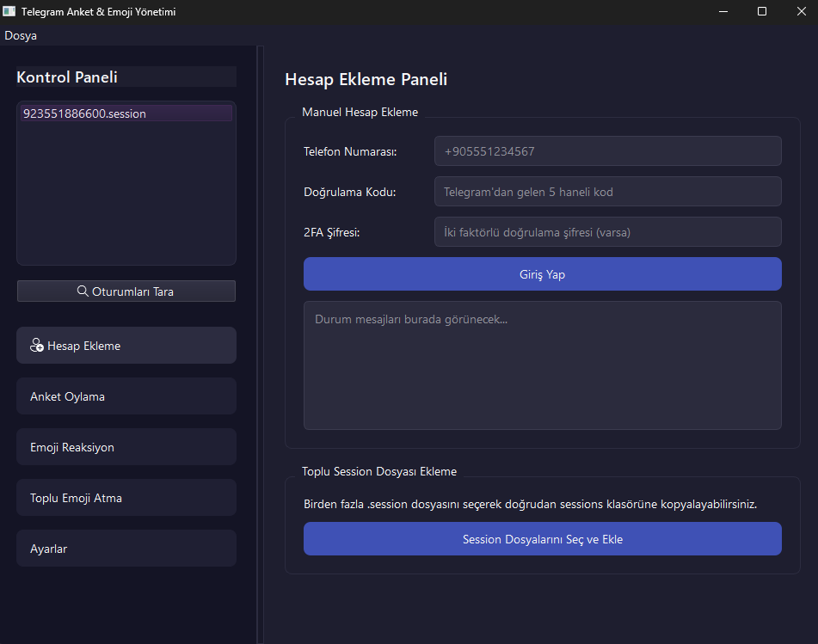Open the Toplu Emoji Atma page
Screen dimensions: 818x644
point(126,498)
